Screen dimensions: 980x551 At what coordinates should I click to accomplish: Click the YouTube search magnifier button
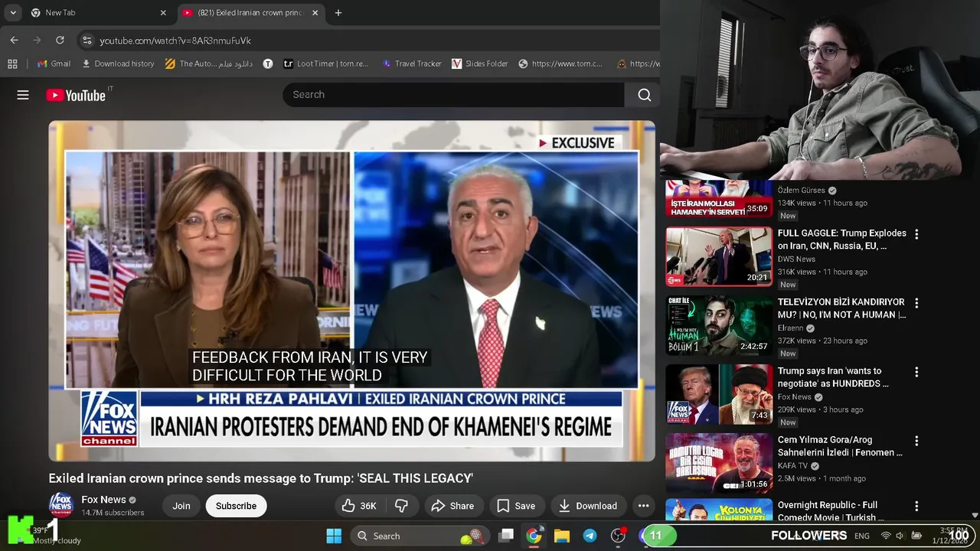pos(644,95)
